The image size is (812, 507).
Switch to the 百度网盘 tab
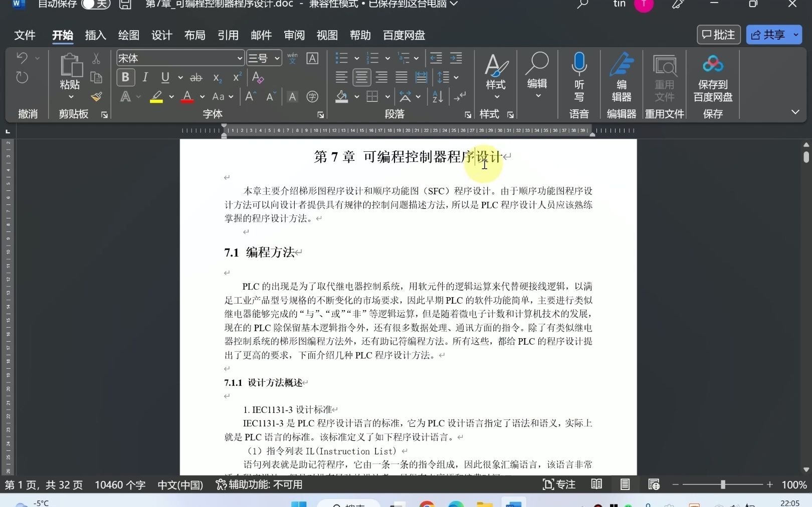(x=404, y=35)
